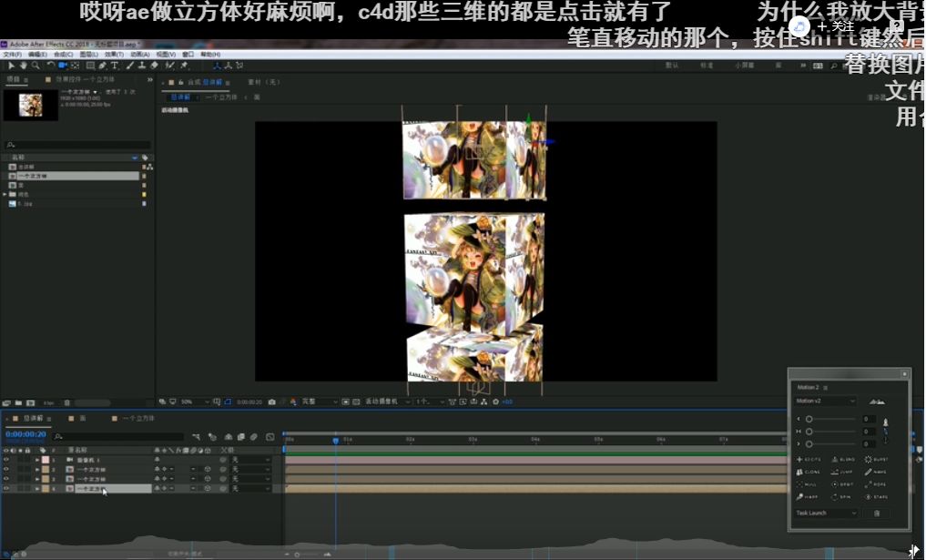Click the Motion 2 Name tool
The height and width of the screenshot is (560, 926).
(877, 472)
